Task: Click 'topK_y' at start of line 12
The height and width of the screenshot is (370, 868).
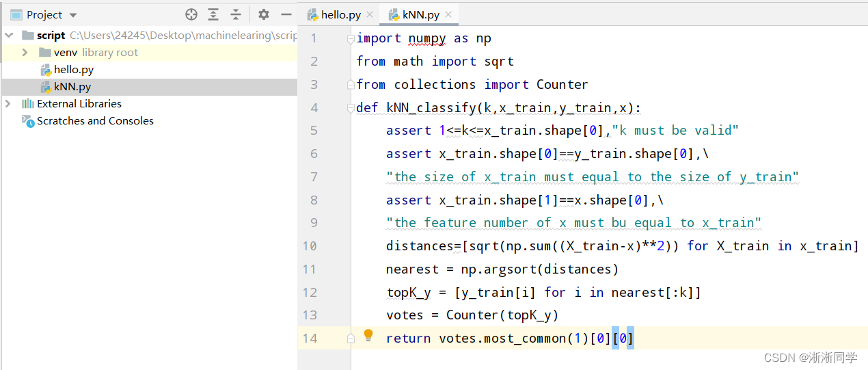Action: coord(409,292)
